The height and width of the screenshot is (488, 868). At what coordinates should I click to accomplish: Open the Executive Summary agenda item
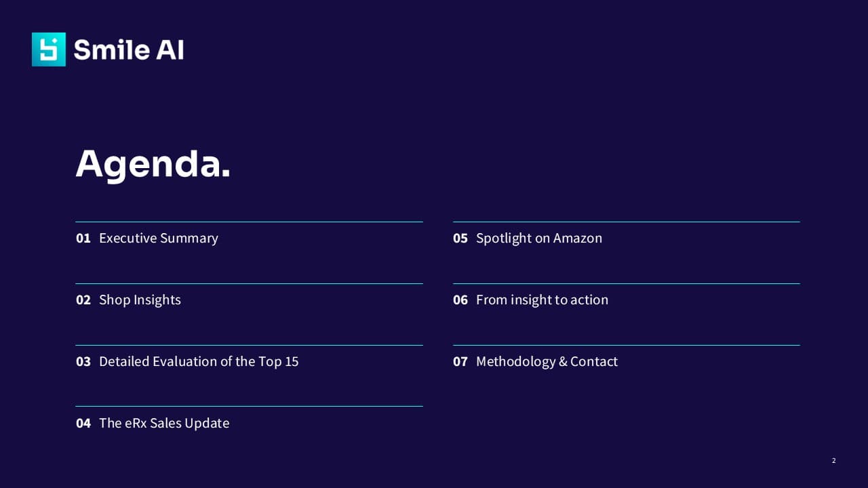(x=159, y=238)
